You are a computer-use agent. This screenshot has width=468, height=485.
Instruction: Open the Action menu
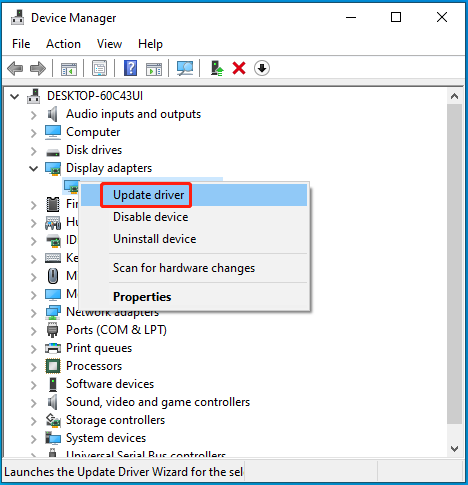click(63, 44)
